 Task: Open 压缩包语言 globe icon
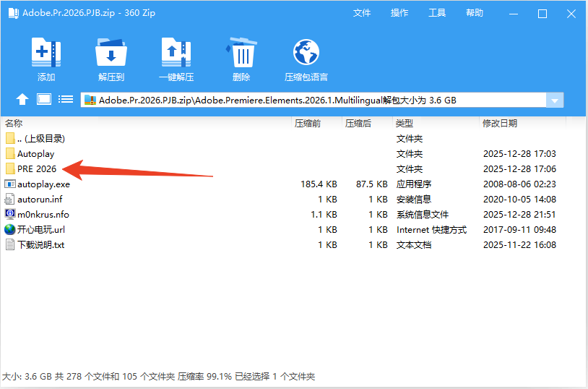click(x=306, y=53)
